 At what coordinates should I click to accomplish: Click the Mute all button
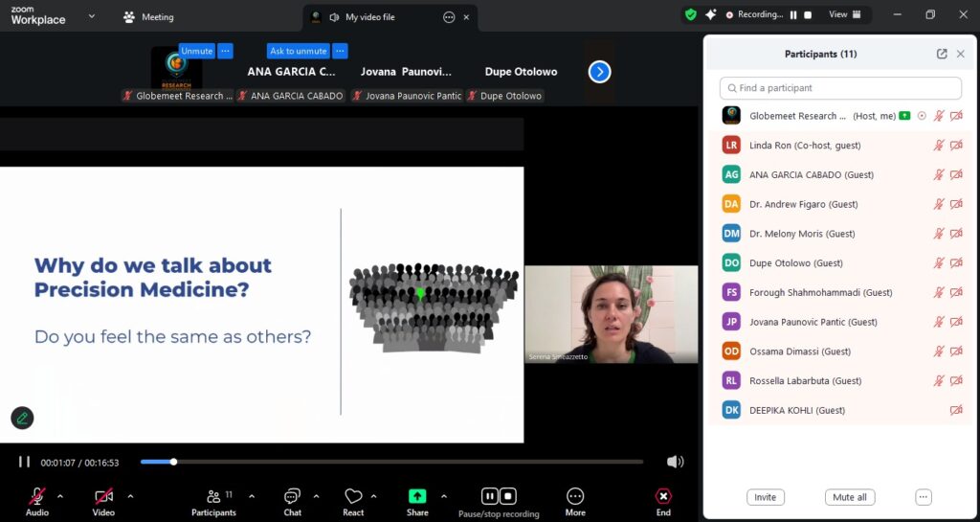849,497
